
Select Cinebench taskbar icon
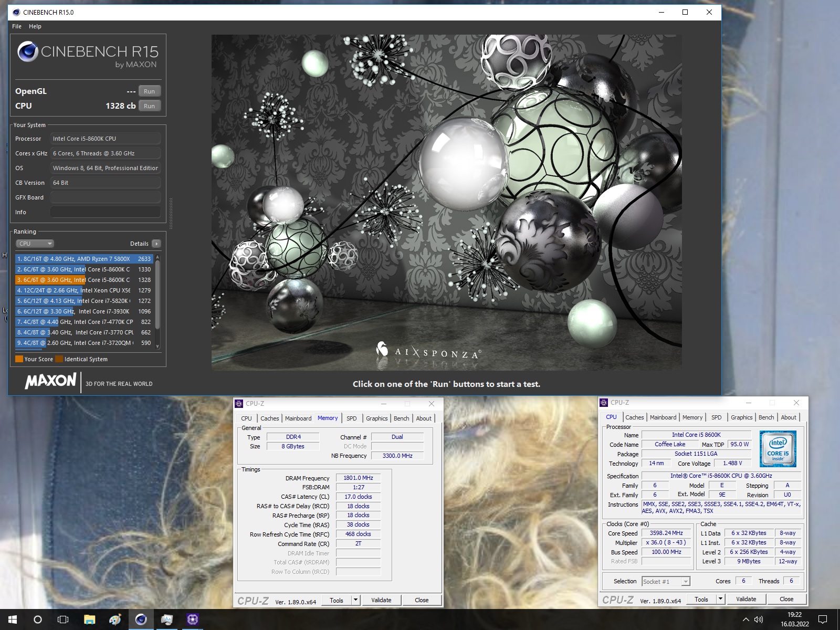(x=141, y=619)
